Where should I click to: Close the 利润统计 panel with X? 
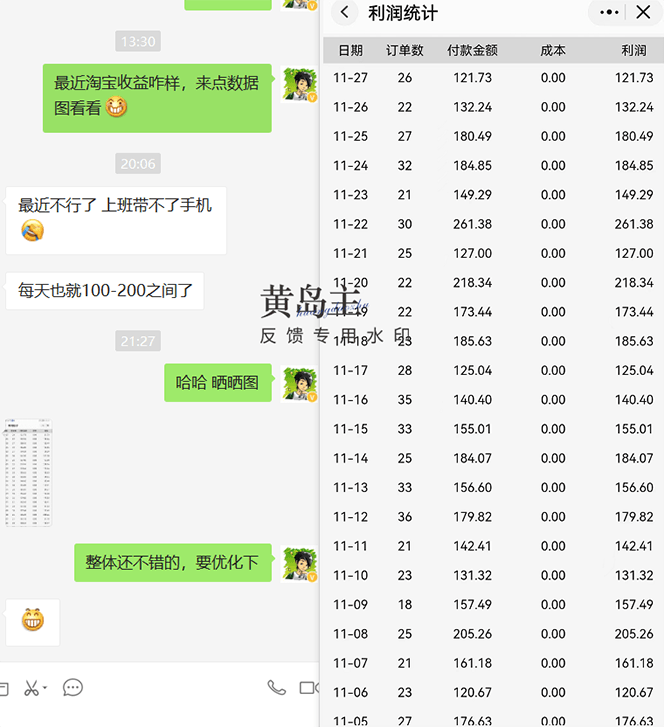click(643, 13)
